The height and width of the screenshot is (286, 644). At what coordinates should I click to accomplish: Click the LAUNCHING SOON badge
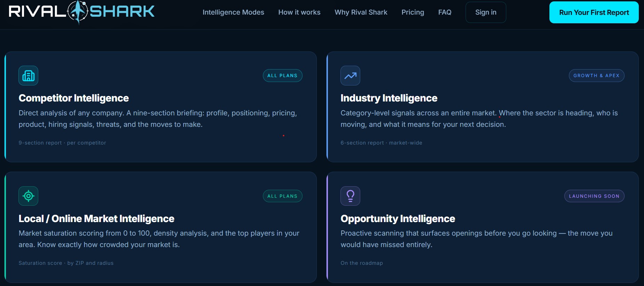(x=594, y=196)
